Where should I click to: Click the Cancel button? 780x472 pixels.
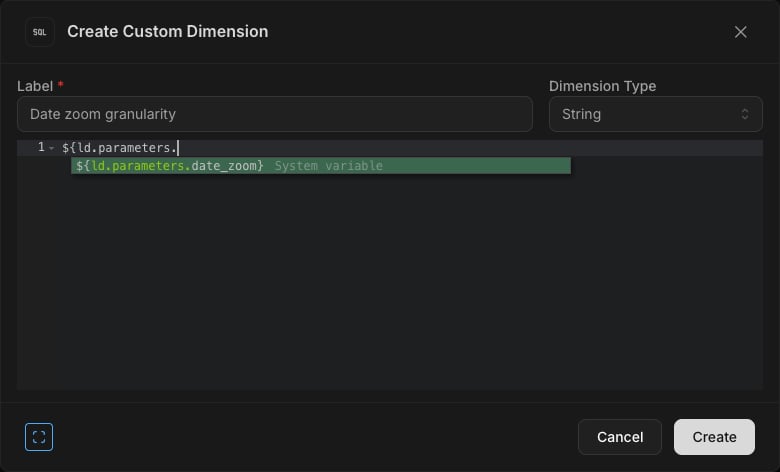click(620, 437)
